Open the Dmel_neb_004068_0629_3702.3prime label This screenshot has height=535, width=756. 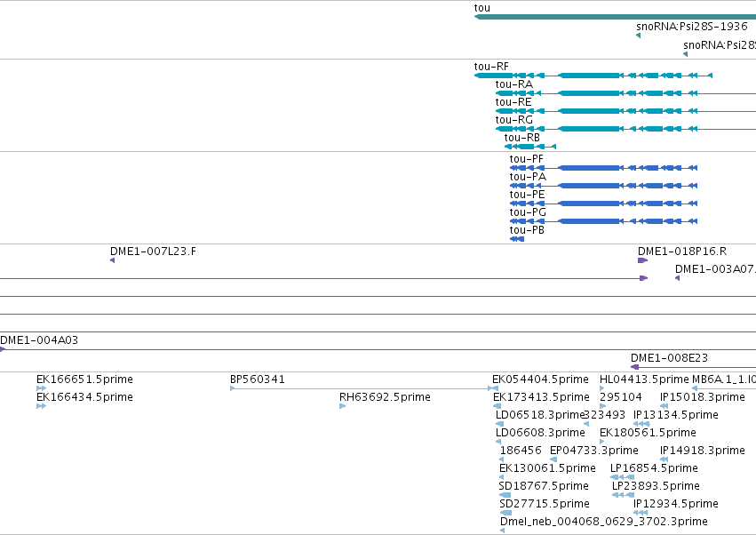(x=604, y=523)
